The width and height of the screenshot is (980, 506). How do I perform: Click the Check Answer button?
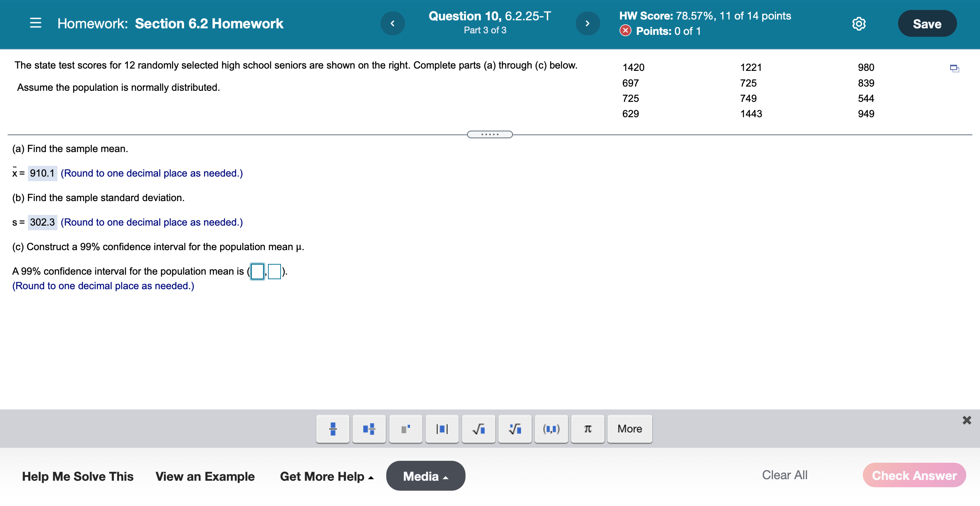pyautogui.click(x=914, y=476)
